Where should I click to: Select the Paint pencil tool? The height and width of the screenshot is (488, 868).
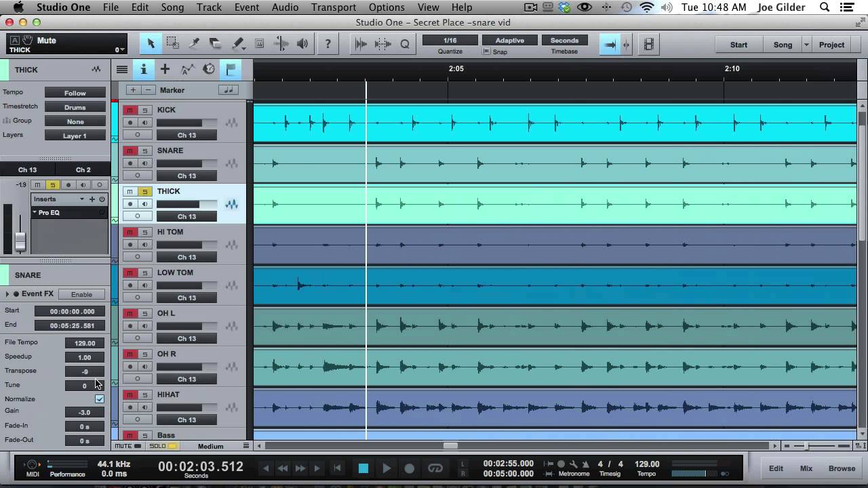(x=237, y=44)
